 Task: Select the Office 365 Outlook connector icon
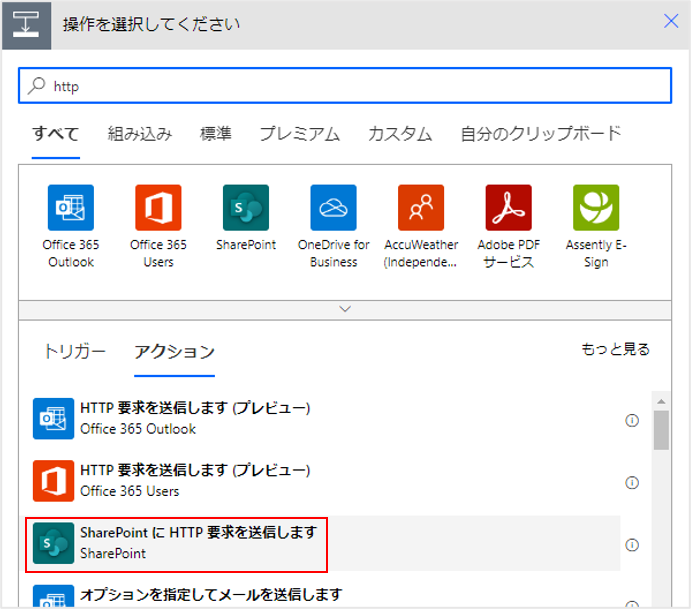click(70, 208)
